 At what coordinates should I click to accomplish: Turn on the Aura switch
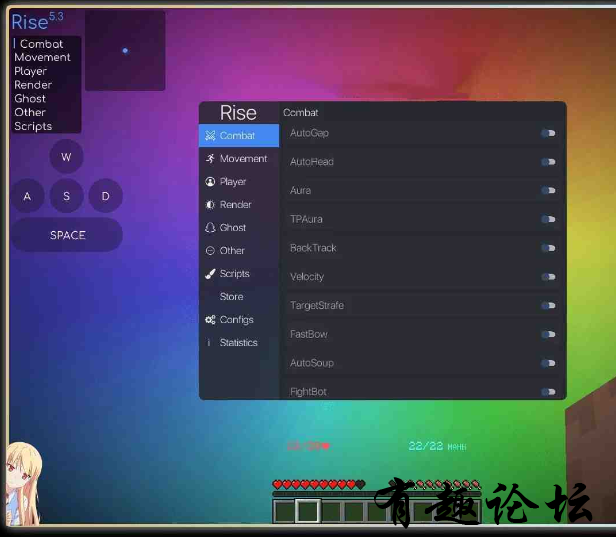(x=548, y=191)
